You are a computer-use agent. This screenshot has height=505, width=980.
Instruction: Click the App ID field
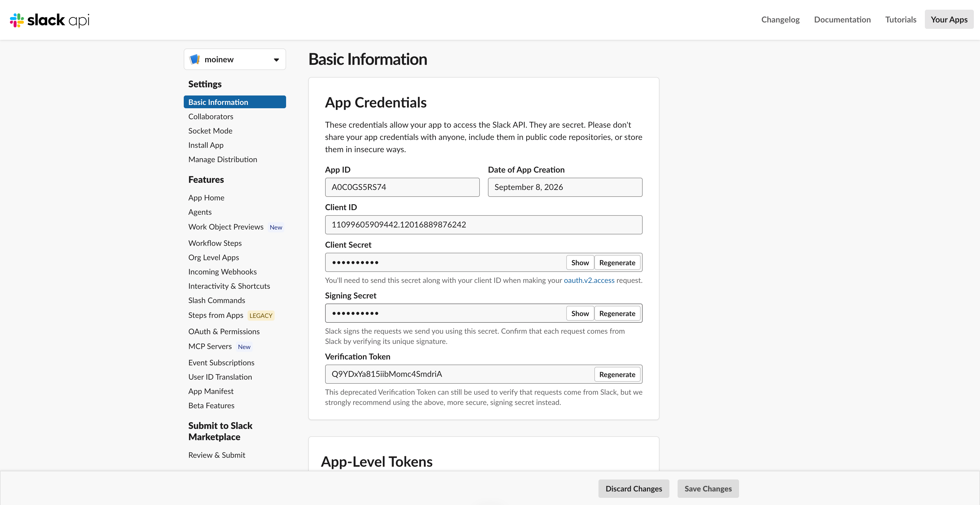coord(402,187)
